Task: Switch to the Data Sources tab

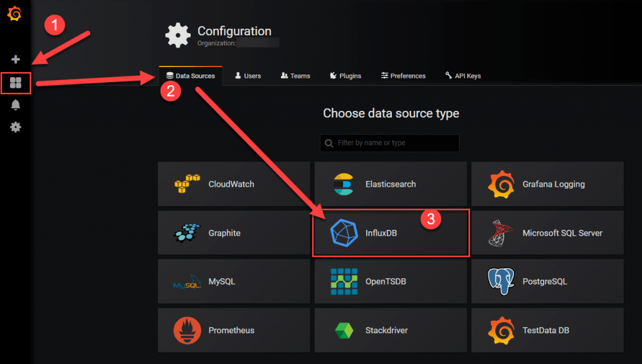Action: point(191,76)
